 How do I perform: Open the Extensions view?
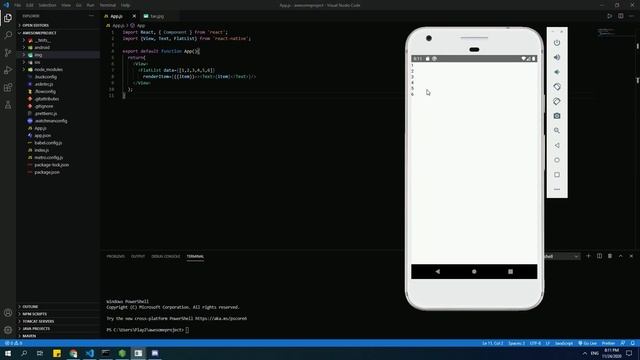[x=8, y=88]
